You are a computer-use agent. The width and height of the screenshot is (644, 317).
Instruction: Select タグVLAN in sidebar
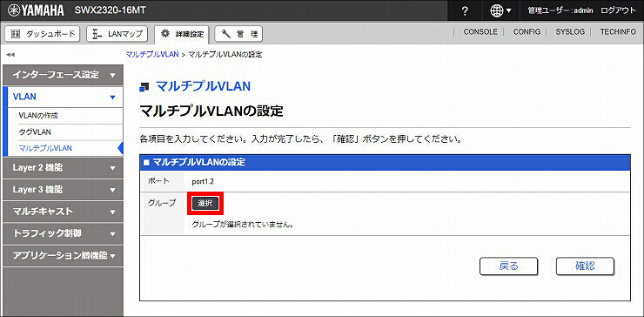(35, 132)
